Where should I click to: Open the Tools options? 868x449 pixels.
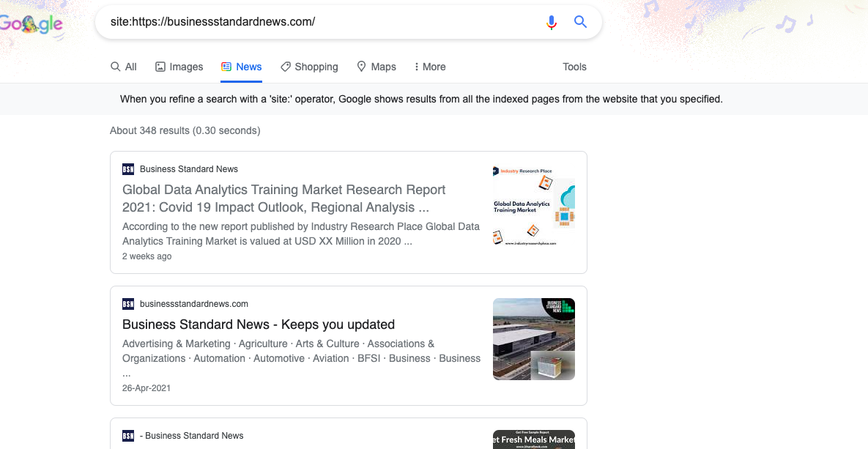click(574, 67)
